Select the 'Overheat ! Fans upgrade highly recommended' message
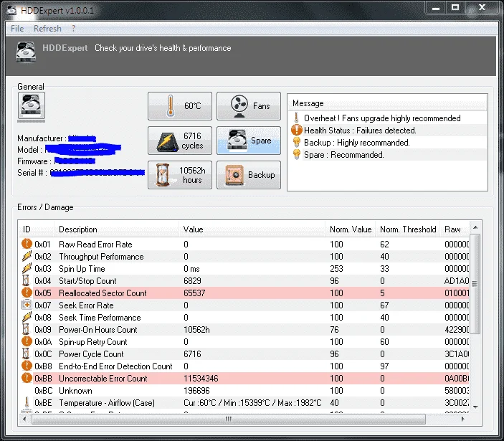This screenshot has height=441, width=504. point(382,118)
